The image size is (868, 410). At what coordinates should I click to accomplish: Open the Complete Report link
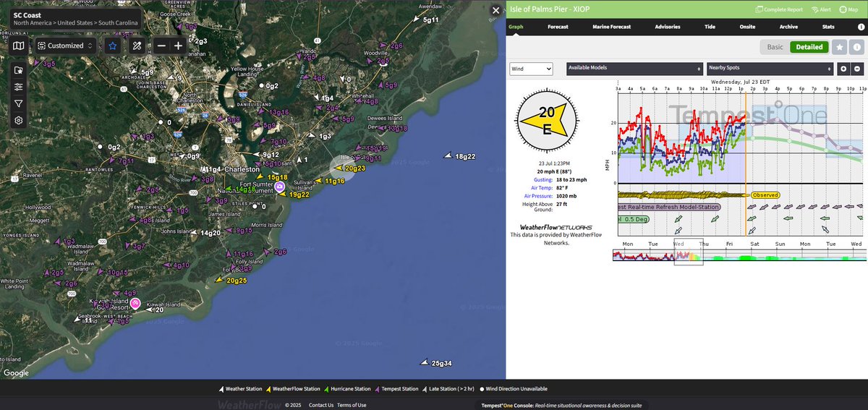779,9
